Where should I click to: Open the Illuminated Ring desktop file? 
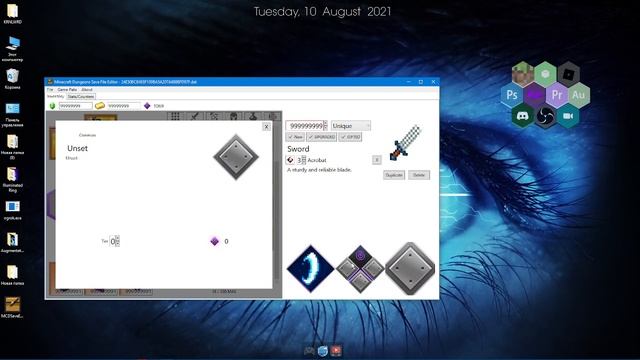point(12,180)
